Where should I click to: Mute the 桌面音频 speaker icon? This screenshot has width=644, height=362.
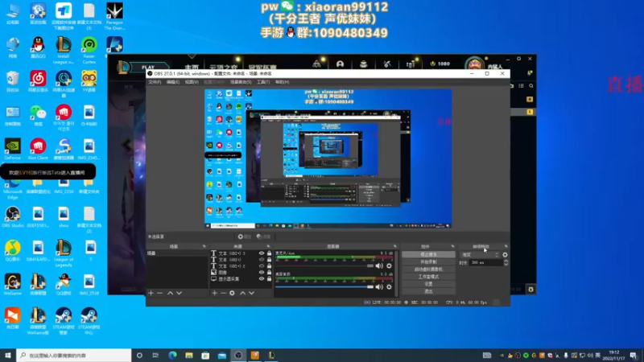tap(379, 287)
